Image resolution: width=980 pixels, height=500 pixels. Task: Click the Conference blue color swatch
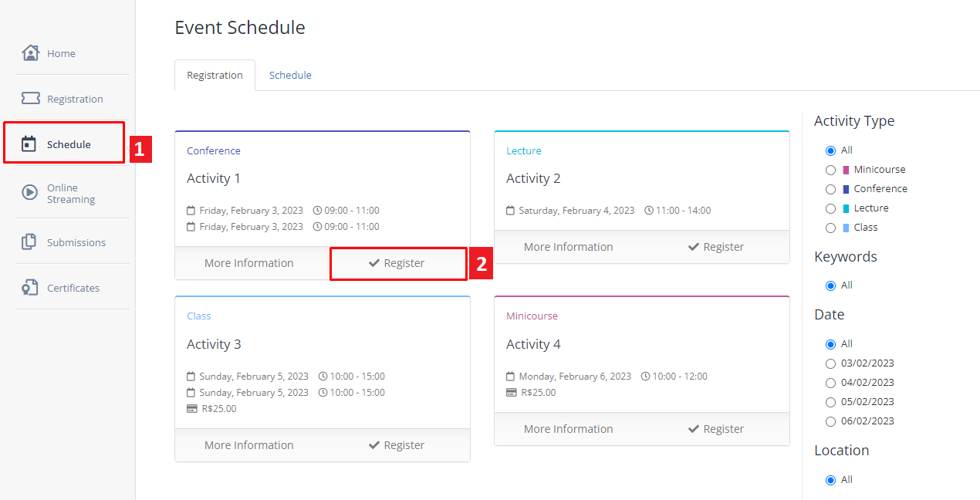tap(846, 189)
